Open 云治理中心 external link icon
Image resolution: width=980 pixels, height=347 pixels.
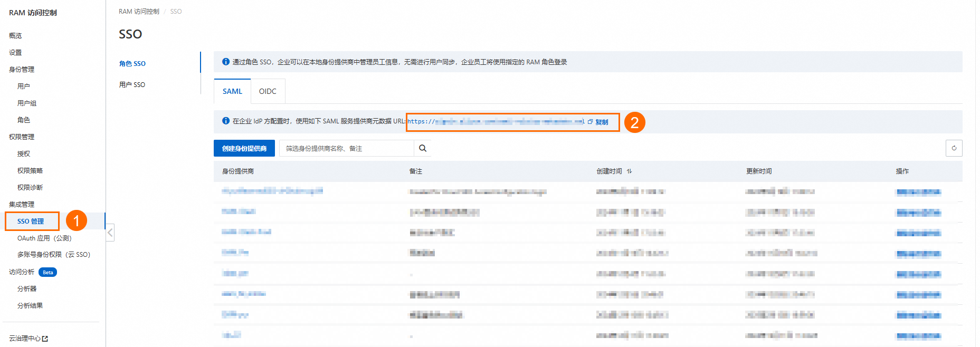coord(45,339)
